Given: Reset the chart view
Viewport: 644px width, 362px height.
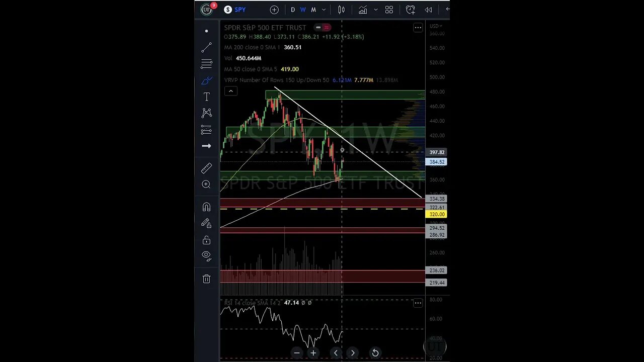Looking at the screenshot, I should [375, 353].
